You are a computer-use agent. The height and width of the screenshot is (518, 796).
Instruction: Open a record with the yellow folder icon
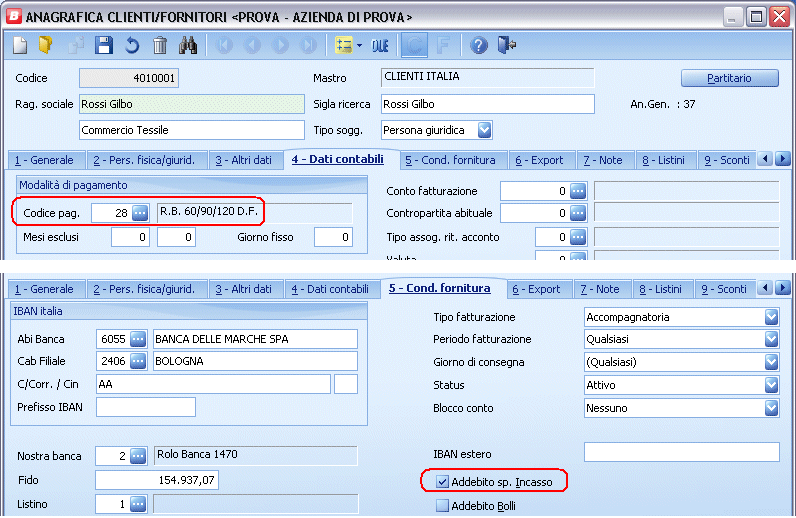[46, 45]
